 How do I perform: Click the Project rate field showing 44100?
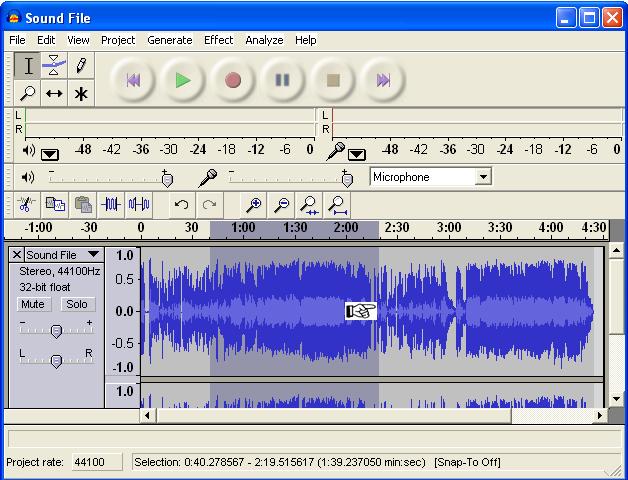click(x=97, y=462)
